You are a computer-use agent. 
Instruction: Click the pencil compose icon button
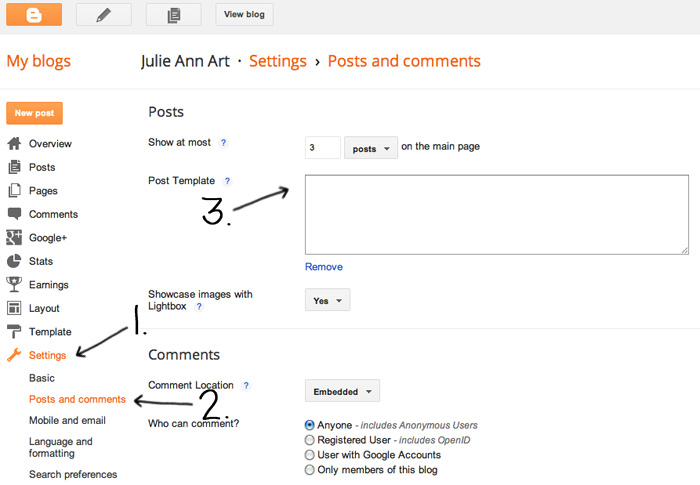tap(103, 15)
